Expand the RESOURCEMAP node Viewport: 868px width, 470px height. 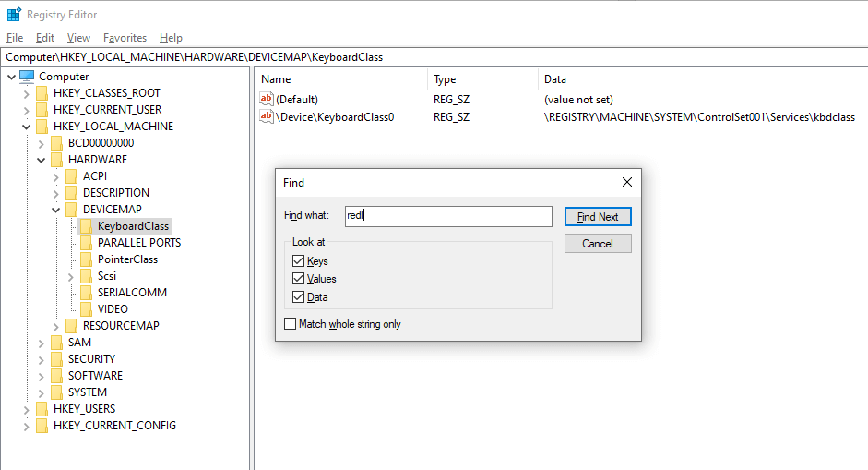(56, 327)
